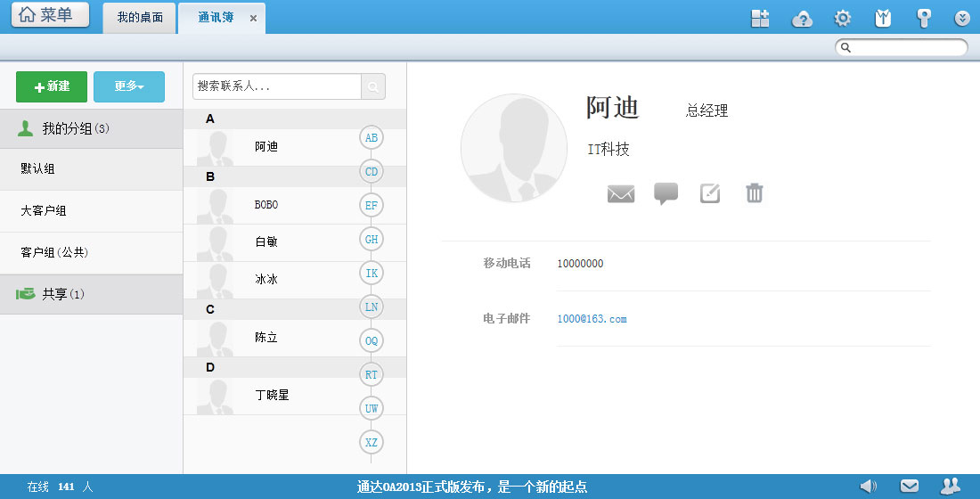Click the shirt theme icon
The height and width of the screenshot is (499, 980).
click(x=883, y=19)
